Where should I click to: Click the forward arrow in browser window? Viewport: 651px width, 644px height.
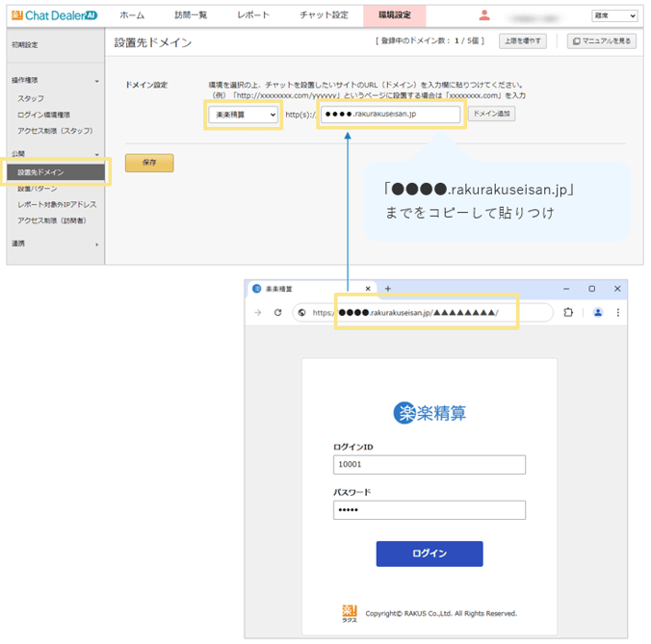[x=258, y=313]
